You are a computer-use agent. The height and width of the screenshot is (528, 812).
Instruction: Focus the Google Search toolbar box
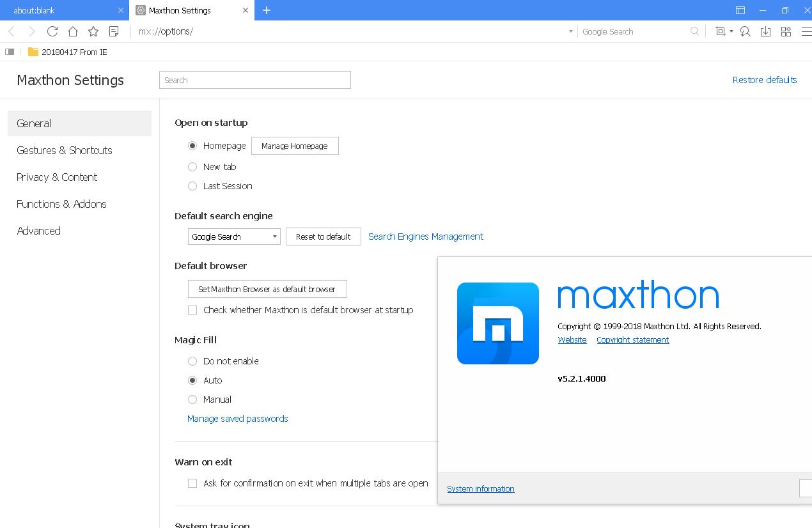coord(633,31)
